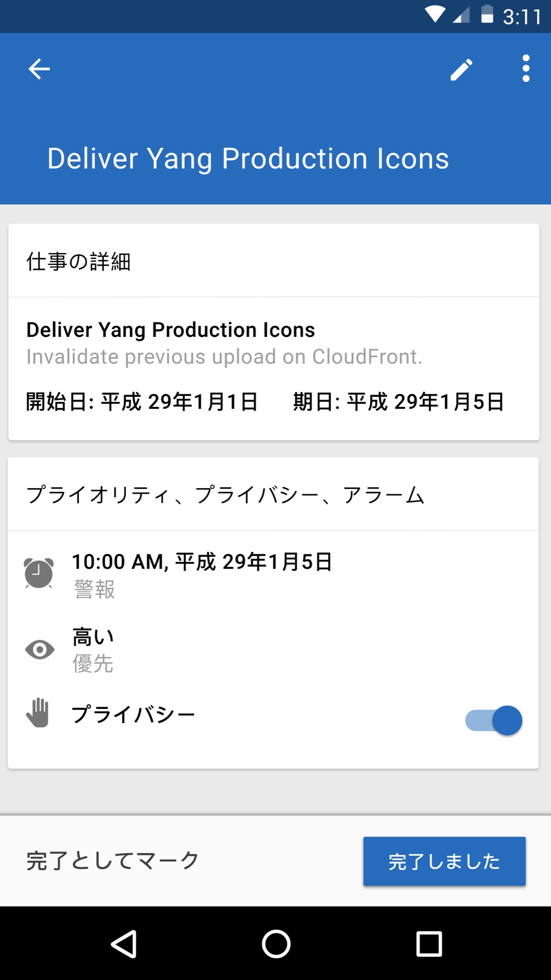Image resolution: width=551 pixels, height=980 pixels.
Task: Tap the 開始日 start date text
Action: [142, 402]
